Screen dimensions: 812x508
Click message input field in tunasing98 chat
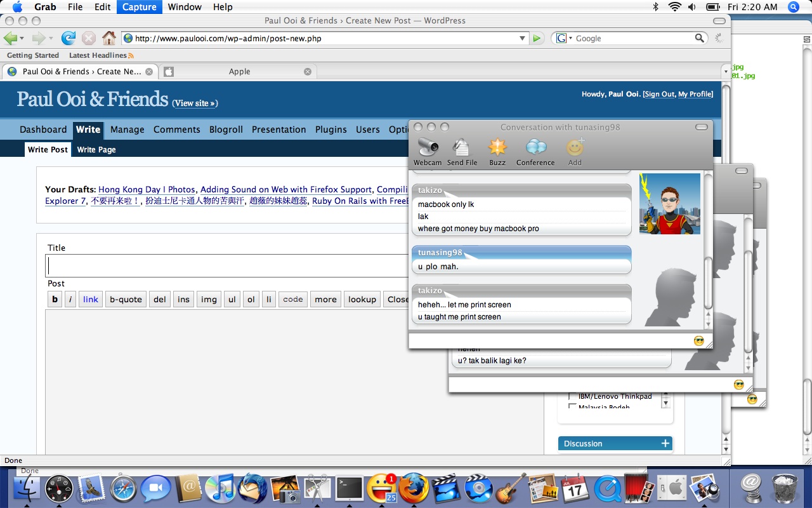click(551, 341)
